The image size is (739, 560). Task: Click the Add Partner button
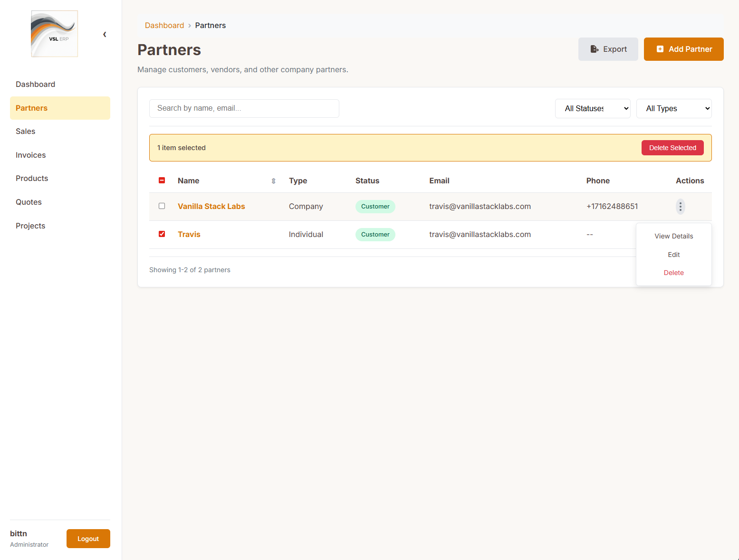coord(683,49)
